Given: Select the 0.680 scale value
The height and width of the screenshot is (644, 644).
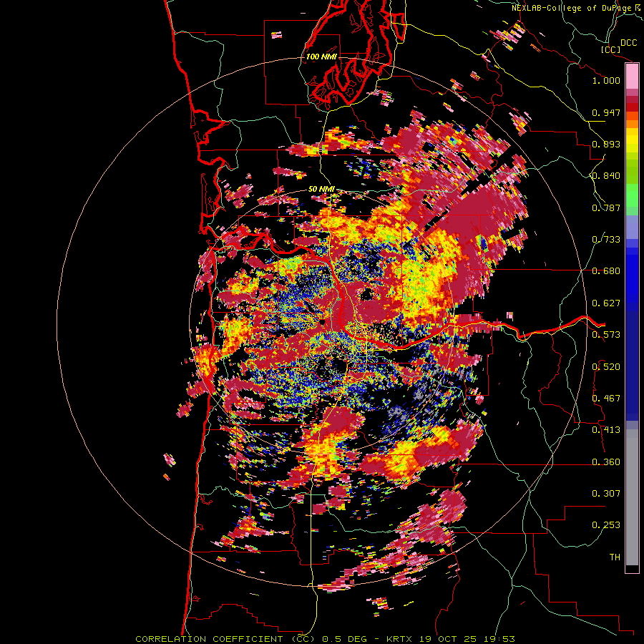Looking at the screenshot, I should click(606, 271).
